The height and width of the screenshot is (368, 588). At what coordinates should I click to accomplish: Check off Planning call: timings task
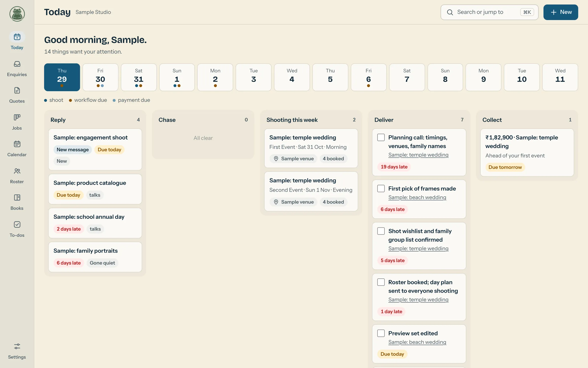381,137
